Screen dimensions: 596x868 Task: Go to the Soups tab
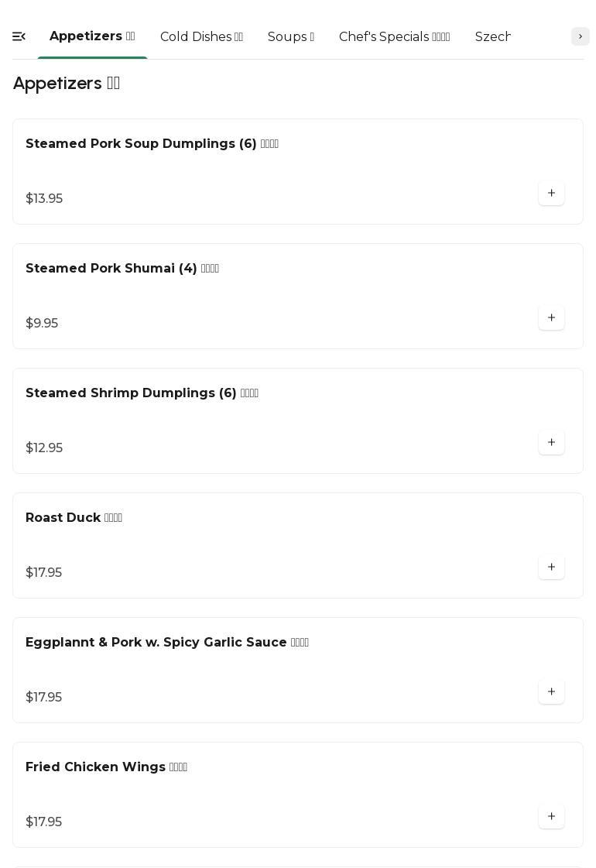[291, 37]
